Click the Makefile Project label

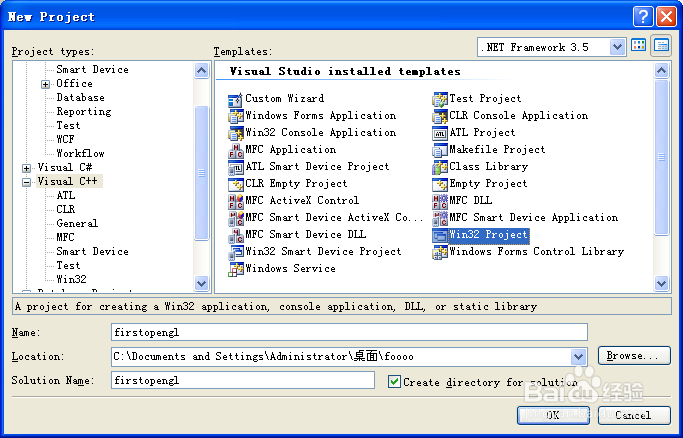click(497, 149)
